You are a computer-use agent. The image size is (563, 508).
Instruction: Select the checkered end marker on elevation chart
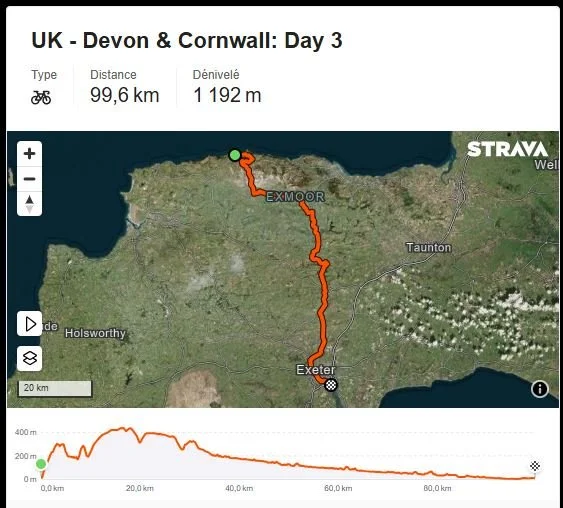click(535, 466)
